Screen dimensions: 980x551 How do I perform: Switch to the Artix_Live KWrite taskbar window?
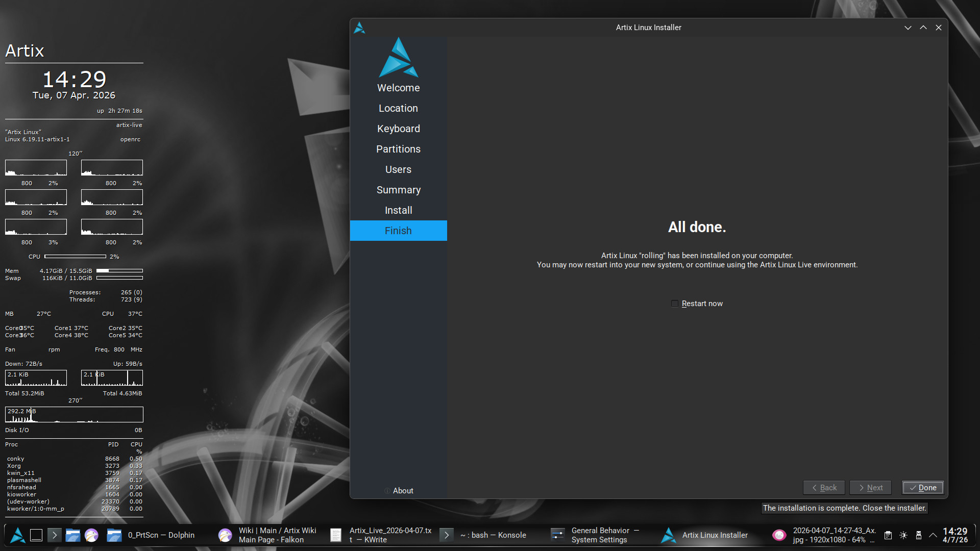pos(381,535)
